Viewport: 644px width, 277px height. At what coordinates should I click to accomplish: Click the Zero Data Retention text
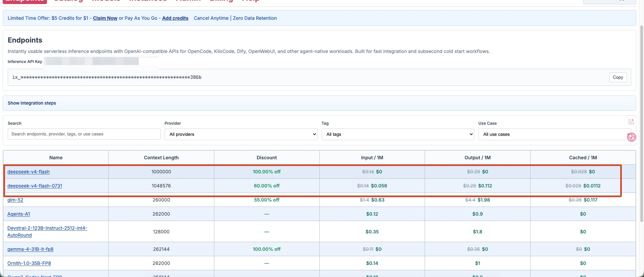[x=255, y=18]
